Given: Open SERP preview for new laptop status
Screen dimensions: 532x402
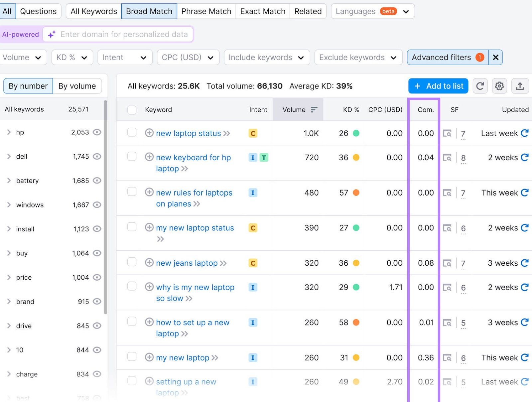Looking at the screenshot, I should [448, 133].
